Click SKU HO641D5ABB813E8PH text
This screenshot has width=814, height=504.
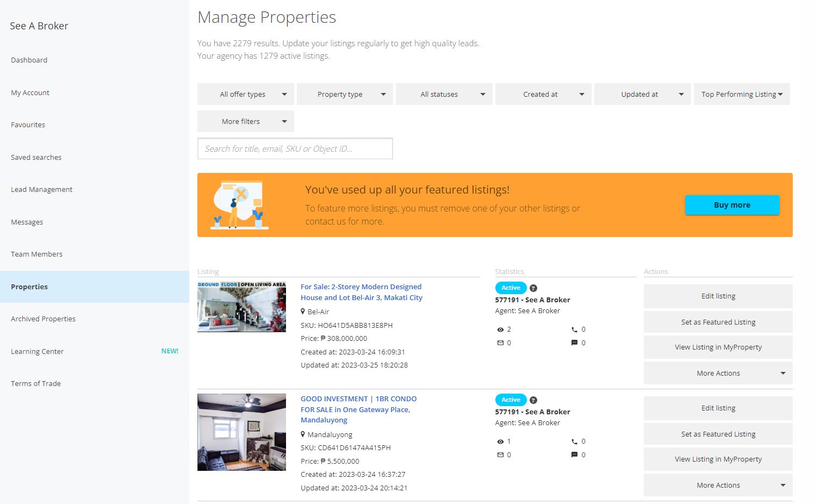point(347,326)
